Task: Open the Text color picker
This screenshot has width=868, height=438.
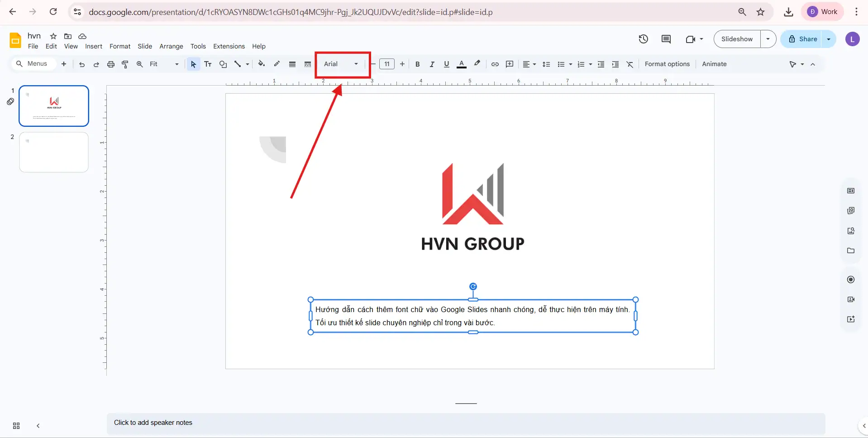Action: 462,64
